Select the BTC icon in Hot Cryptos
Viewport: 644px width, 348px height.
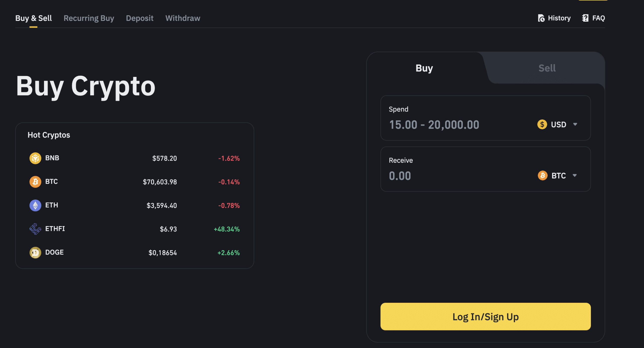35,182
